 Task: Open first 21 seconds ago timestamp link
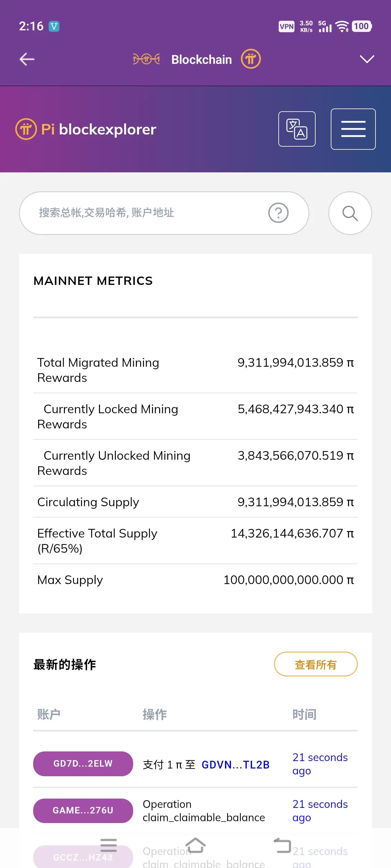(x=320, y=764)
